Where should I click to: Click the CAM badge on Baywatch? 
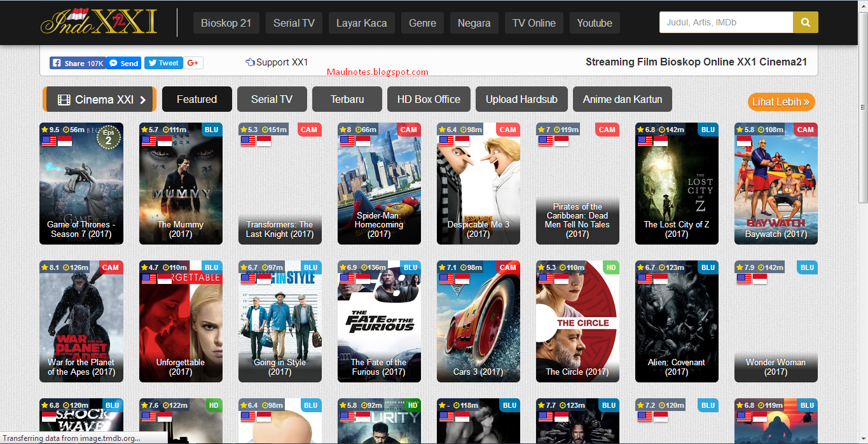tap(806, 130)
